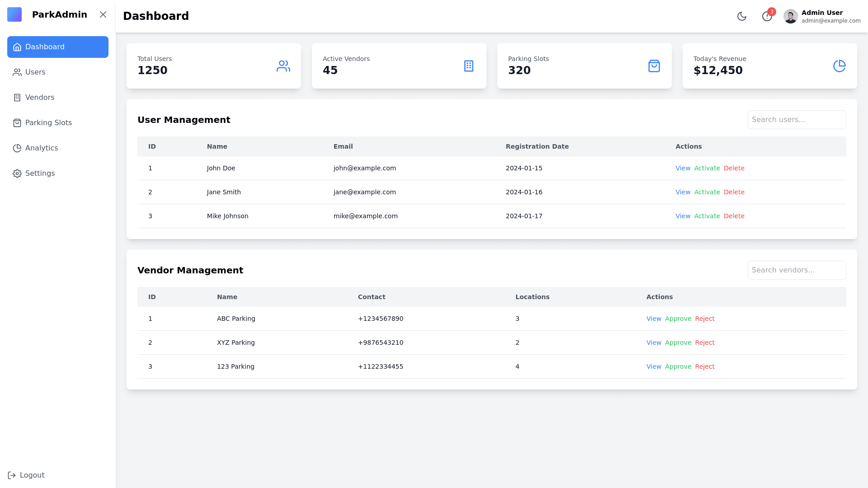
Task: Open Parking Slots sidebar section
Action: point(48,123)
